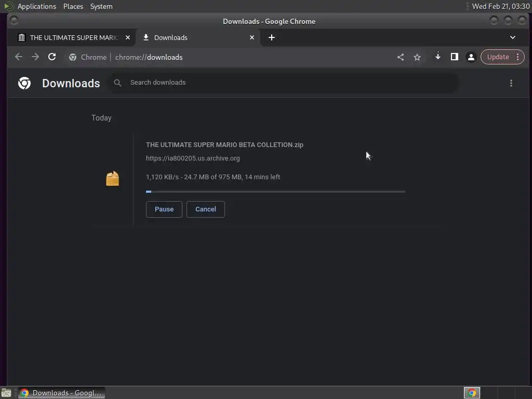Image resolution: width=532 pixels, height=399 pixels.
Task: Open the Applications menu
Action: pos(37,6)
